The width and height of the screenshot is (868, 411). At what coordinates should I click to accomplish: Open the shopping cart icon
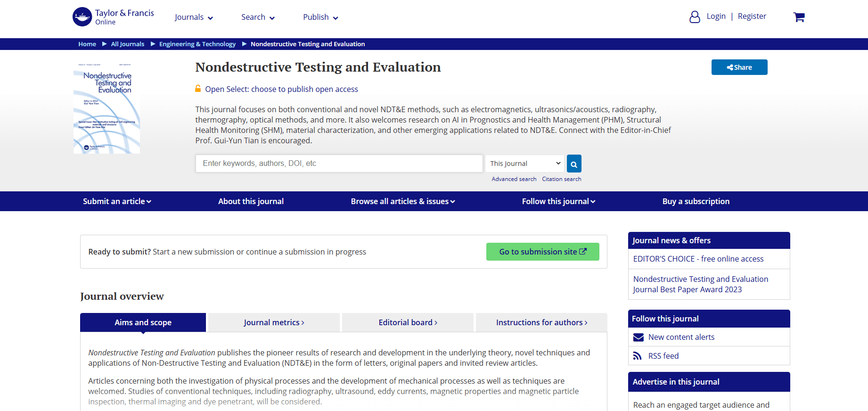799,17
